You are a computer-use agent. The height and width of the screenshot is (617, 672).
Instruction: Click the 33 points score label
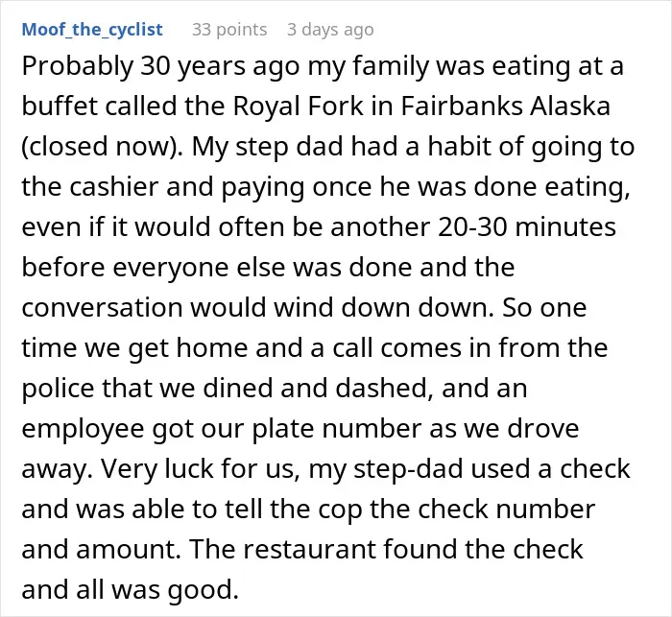[x=229, y=30]
